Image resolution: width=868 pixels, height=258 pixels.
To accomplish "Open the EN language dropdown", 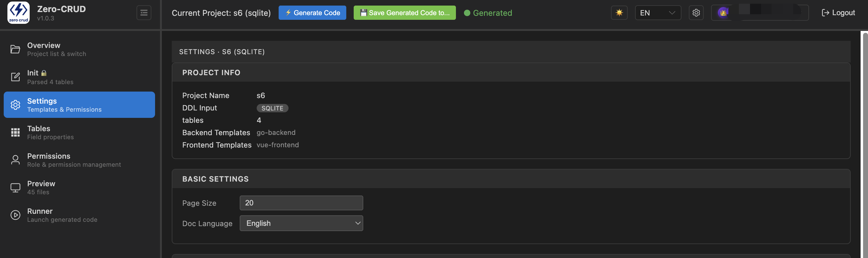I will pyautogui.click(x=658, y=13).
